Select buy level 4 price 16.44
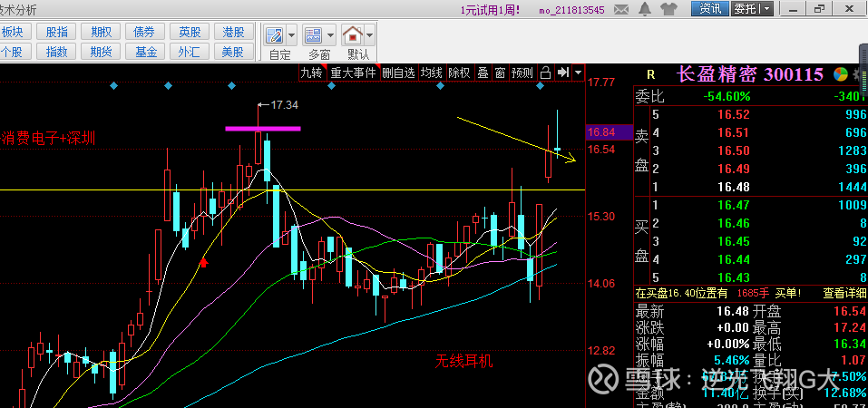Viewport: 868px width, 408px height. coord(734,259)
